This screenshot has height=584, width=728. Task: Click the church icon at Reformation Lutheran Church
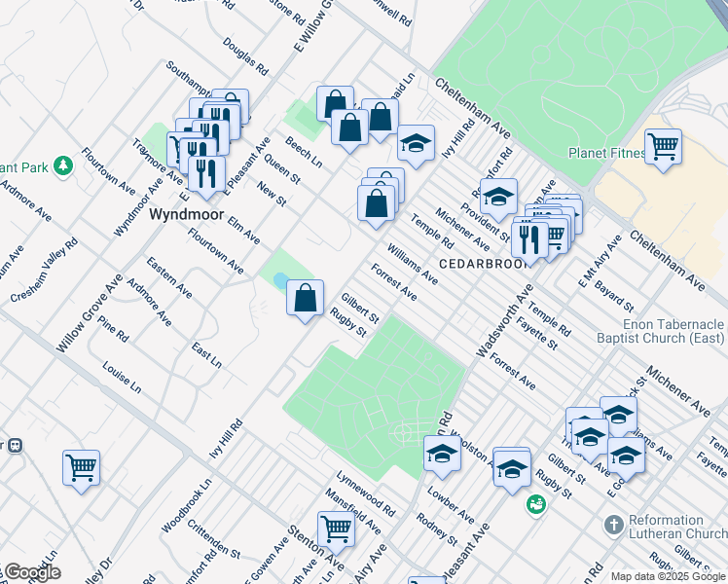[614, 526]
